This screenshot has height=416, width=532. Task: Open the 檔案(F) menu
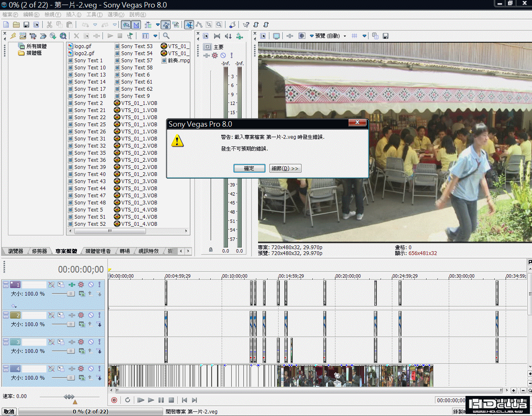(10, 15)
